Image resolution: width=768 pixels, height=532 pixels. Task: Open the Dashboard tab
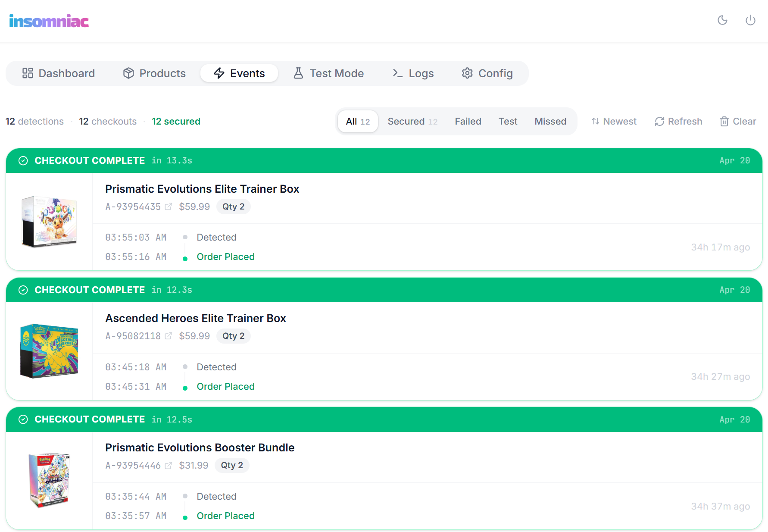coord(59,73)
